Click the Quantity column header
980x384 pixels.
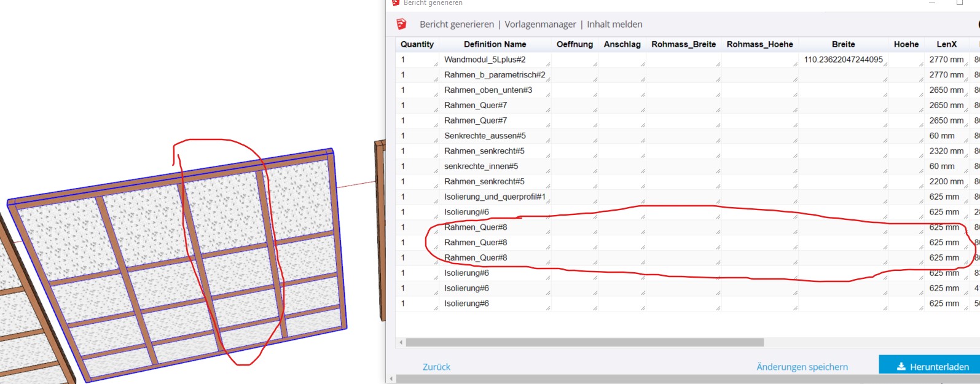pyautogui.click(x=417, y=44)
